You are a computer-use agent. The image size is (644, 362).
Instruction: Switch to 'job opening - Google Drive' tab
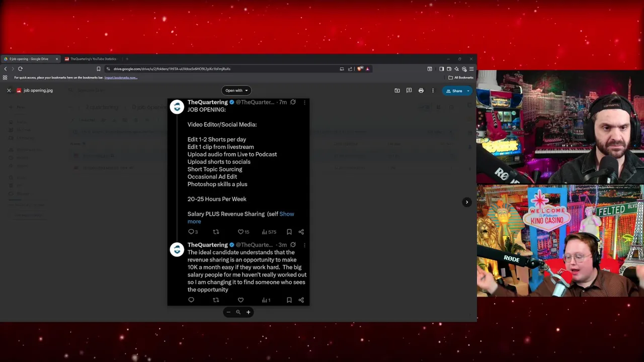30,59
